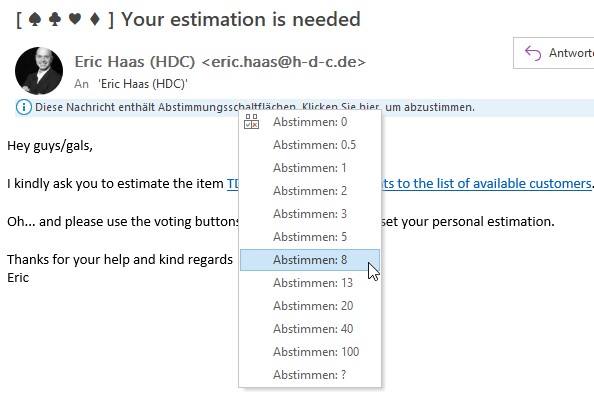The image size is (594, 419).
Task: Pick Abstimmen: 13 estimation
Action: [310, 283]
